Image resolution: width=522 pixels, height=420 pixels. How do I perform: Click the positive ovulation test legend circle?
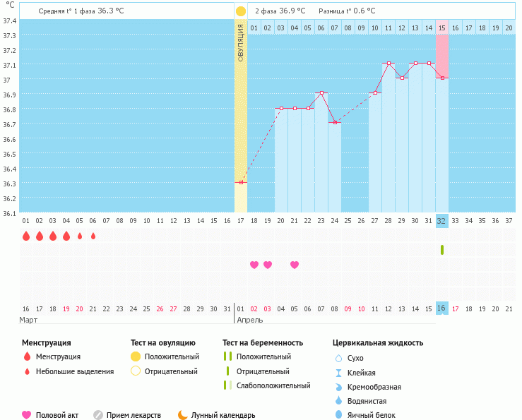click(x=136, y=356)
